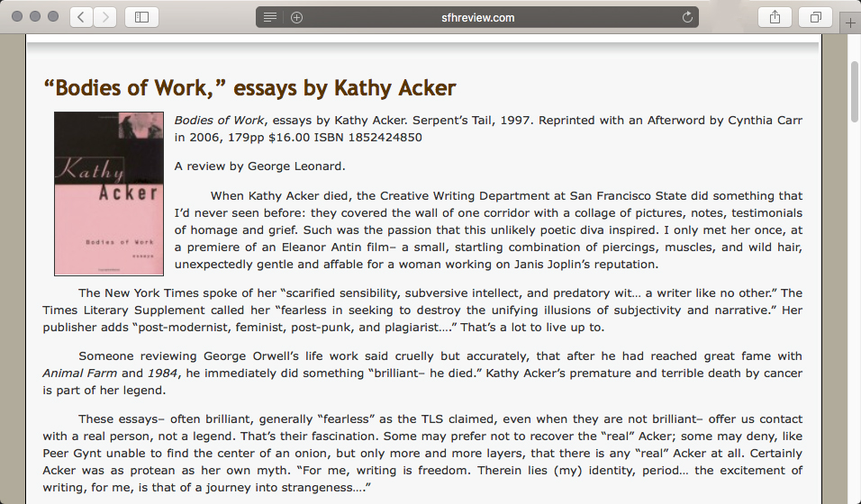This screenshot has height=504, width=861.
Task: Show the Safari sidebar
Action: [x=141, y=17]
